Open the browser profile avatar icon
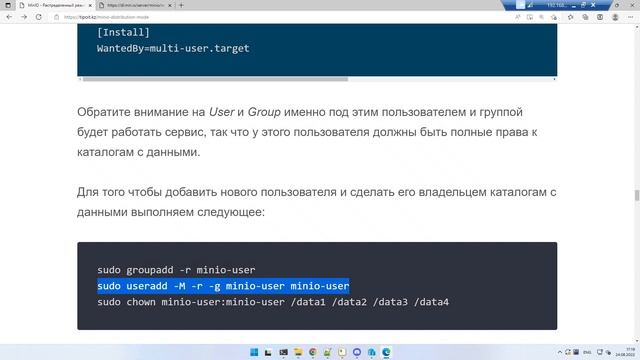 click(x=615, y=17)
